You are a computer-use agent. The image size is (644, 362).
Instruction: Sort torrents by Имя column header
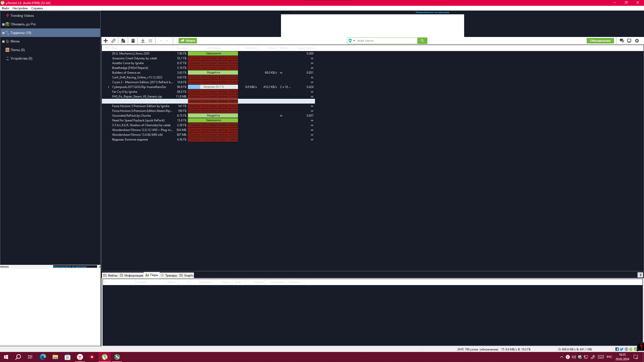click(141, 48)
